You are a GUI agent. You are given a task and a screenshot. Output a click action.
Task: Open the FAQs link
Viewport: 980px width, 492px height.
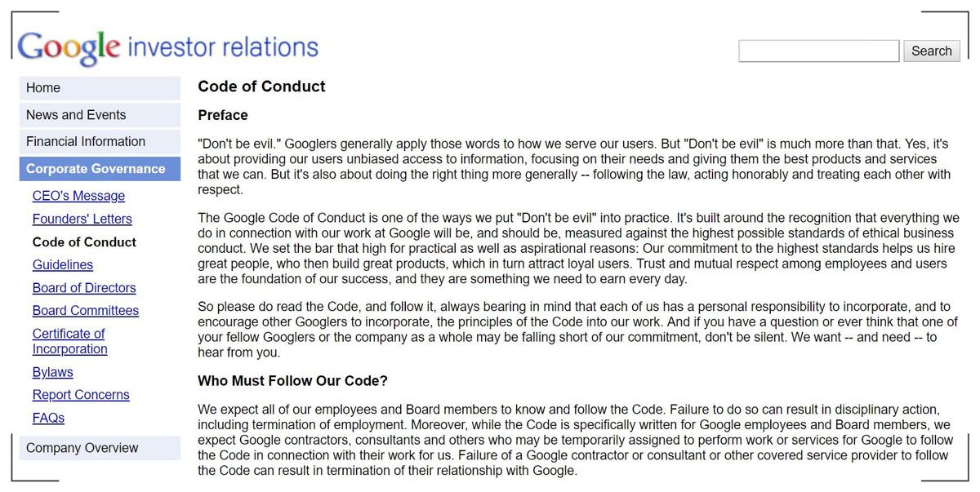click(x=48, y=418)
